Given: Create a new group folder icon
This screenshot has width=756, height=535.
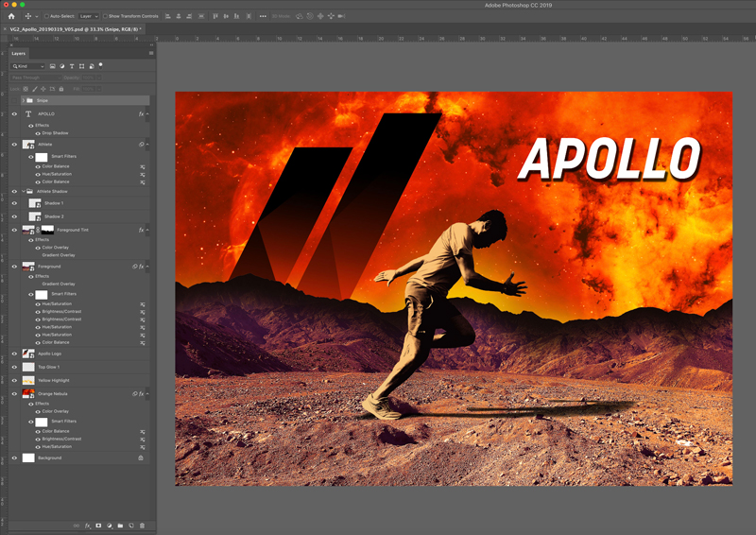Looking at the screenshot, I should click(121, 526).
